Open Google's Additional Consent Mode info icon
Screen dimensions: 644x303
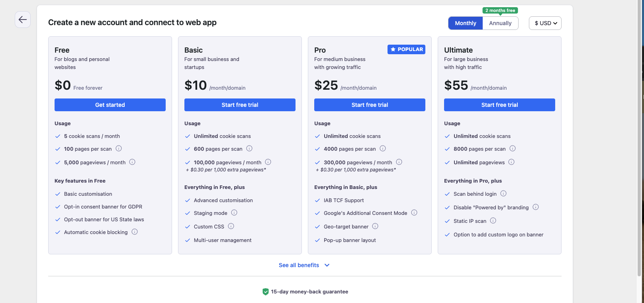[x=414, y=212]
